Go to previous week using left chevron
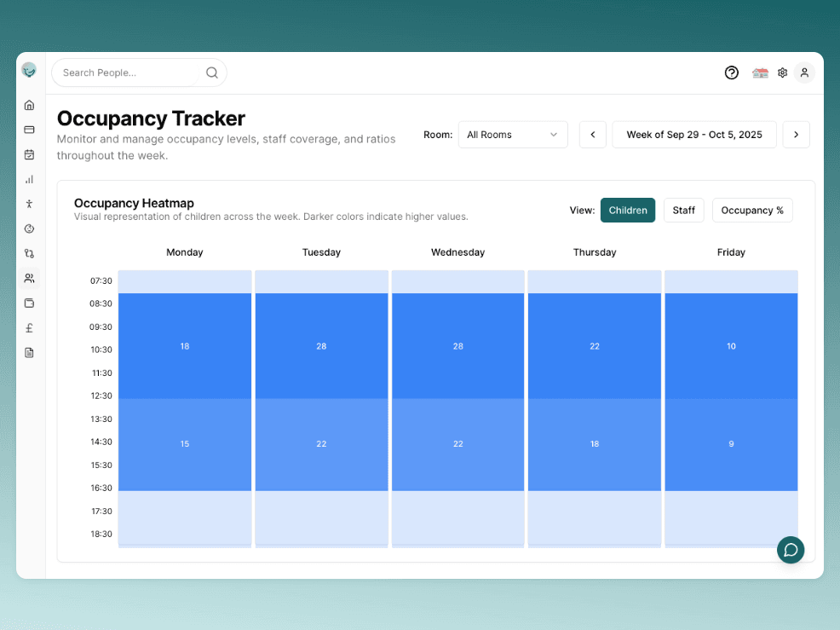This screenshot has height=630, width=840. 593,135
